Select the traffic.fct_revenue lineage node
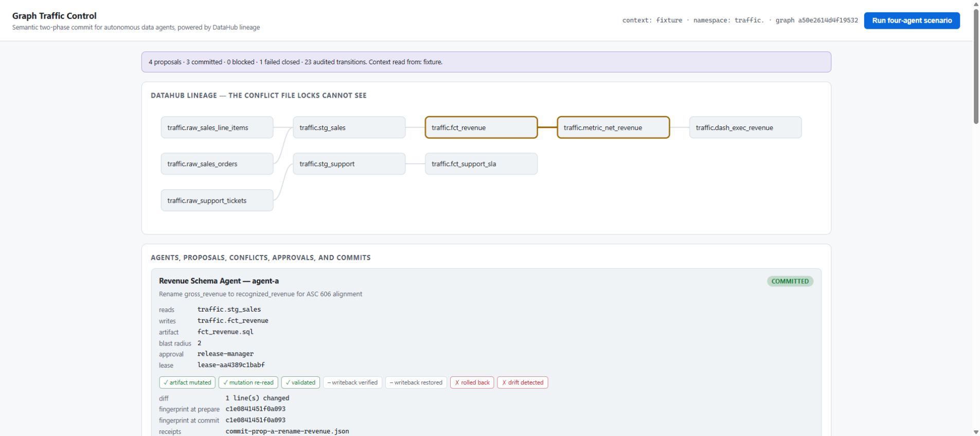Viewport: 980px width, 436px height. (x=481, y=128)
